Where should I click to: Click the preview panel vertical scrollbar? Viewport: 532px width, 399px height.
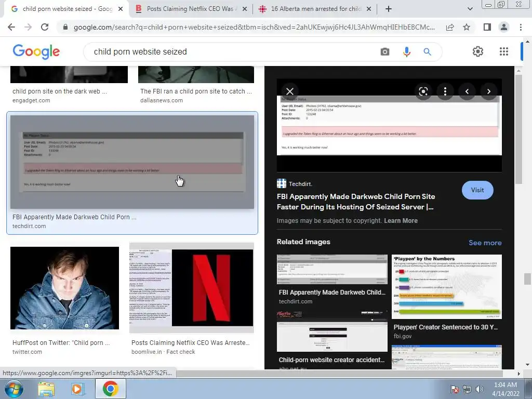518,129
